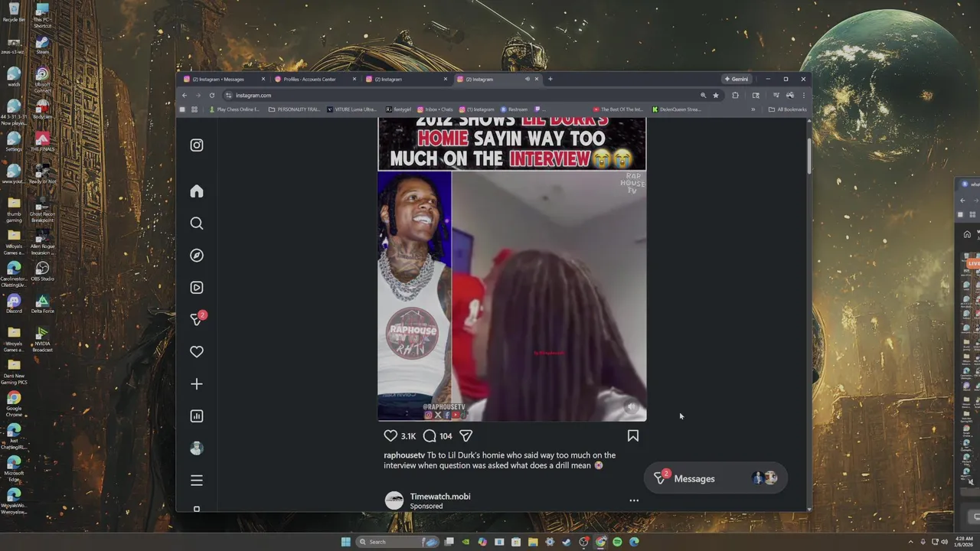Open the Chrome extensions puzzle icon
The width and height of the screenshot is (980, 551).
click(x=735, y=95)
